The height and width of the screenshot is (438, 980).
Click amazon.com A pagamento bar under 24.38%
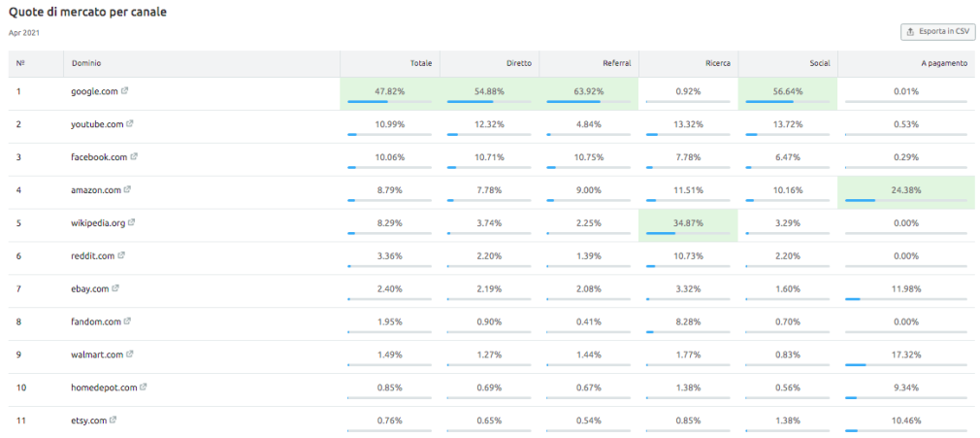point(905,200)
